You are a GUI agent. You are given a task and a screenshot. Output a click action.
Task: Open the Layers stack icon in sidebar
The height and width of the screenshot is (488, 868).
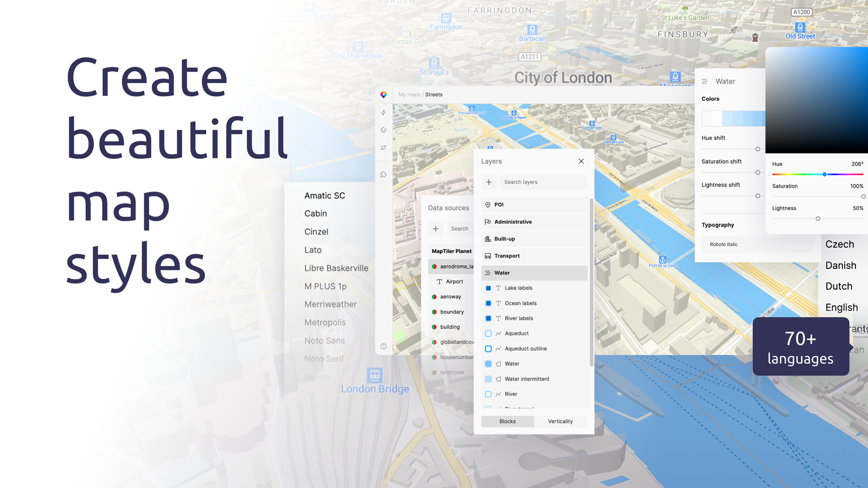(384, 130)
